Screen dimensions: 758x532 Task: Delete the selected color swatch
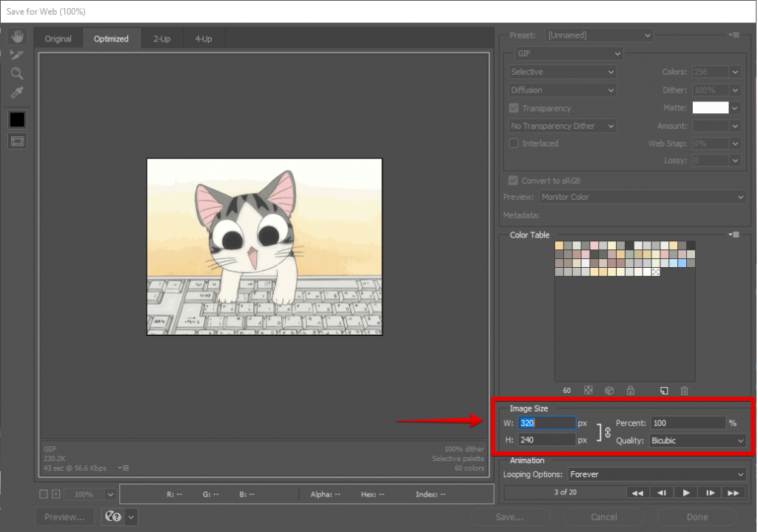(684, 390)
